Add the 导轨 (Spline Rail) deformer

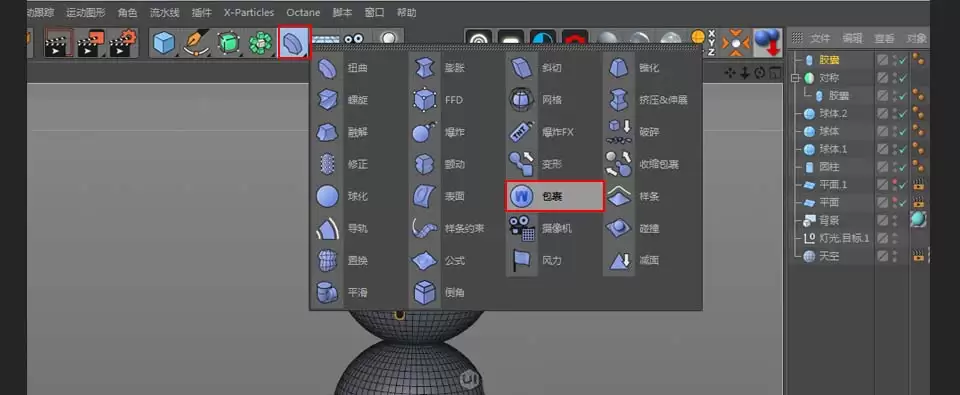(x=344, y=228)
